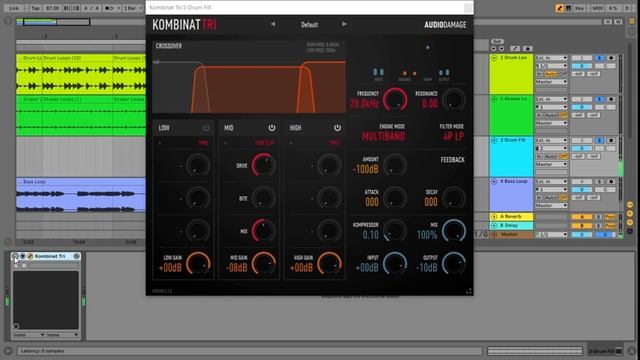Click the KOMPRESSOR knob

coord(395,231)
